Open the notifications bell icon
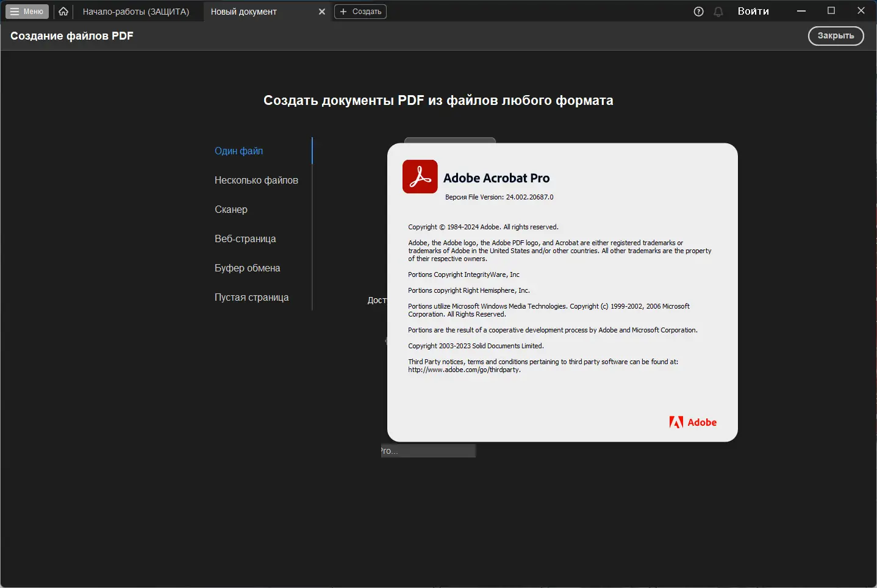877x588 pixels. coord(718,11)
